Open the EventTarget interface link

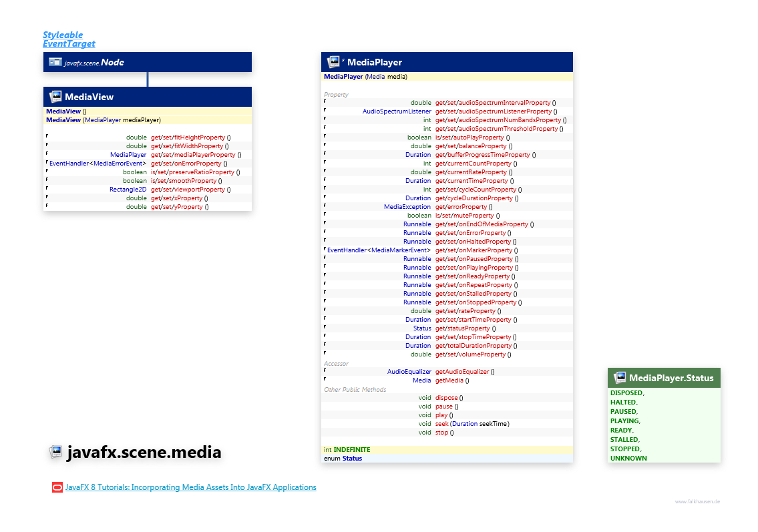(69, 43)
